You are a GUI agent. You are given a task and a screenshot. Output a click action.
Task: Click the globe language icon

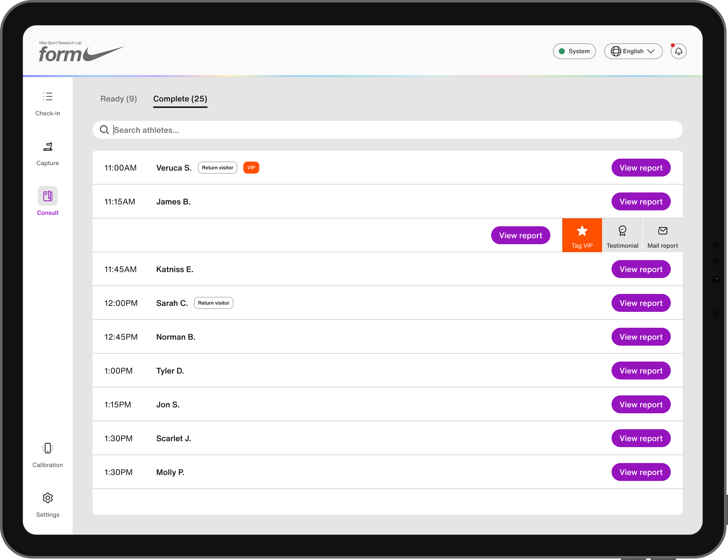click(616, 51)
